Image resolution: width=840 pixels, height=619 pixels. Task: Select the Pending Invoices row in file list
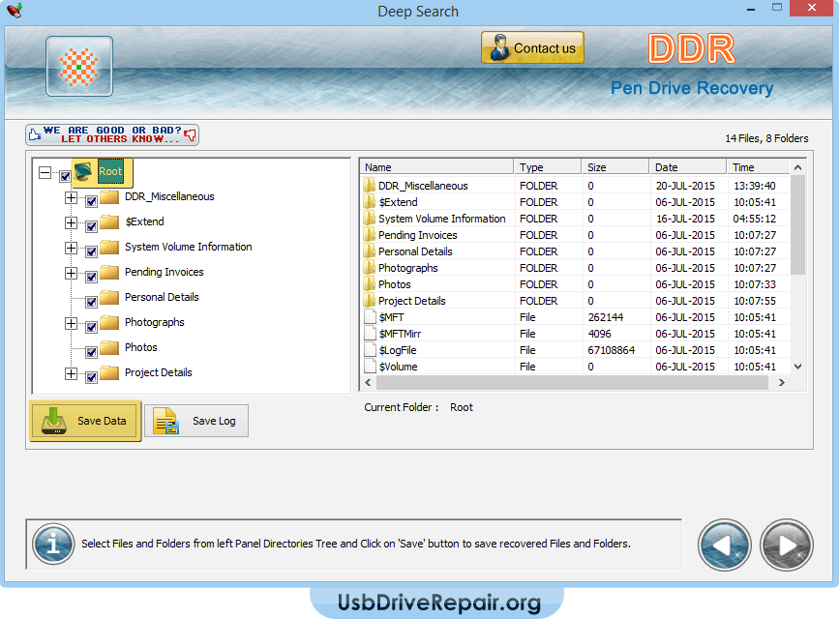[576, 235]
